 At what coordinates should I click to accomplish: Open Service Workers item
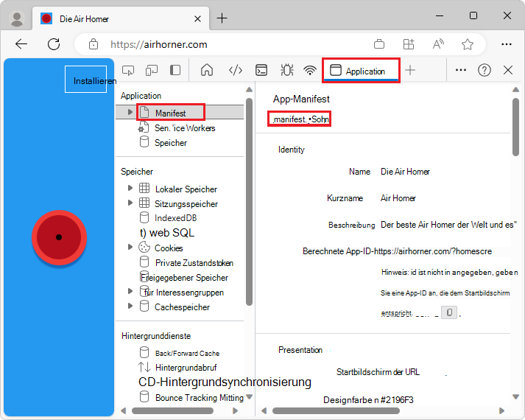point(177,128)
